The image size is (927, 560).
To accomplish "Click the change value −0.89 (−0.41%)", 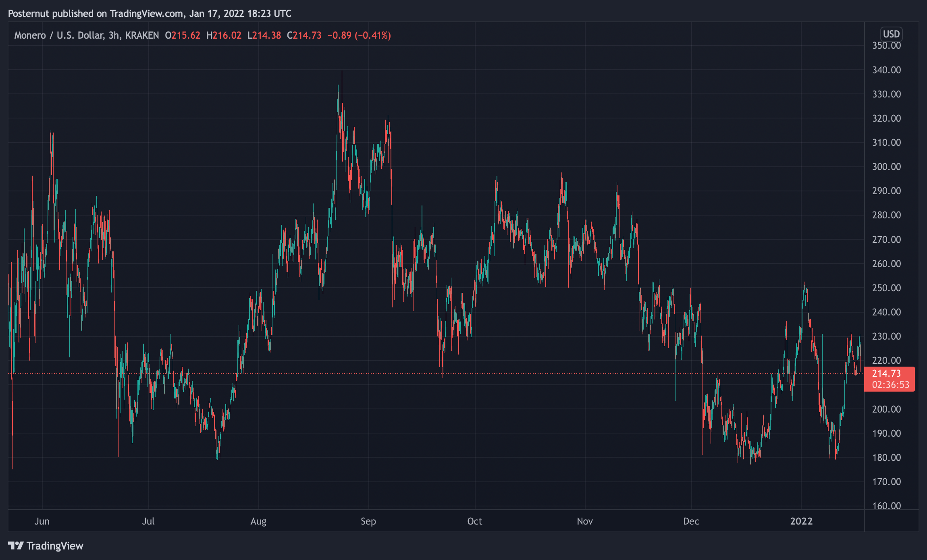I will click(359, 35).
